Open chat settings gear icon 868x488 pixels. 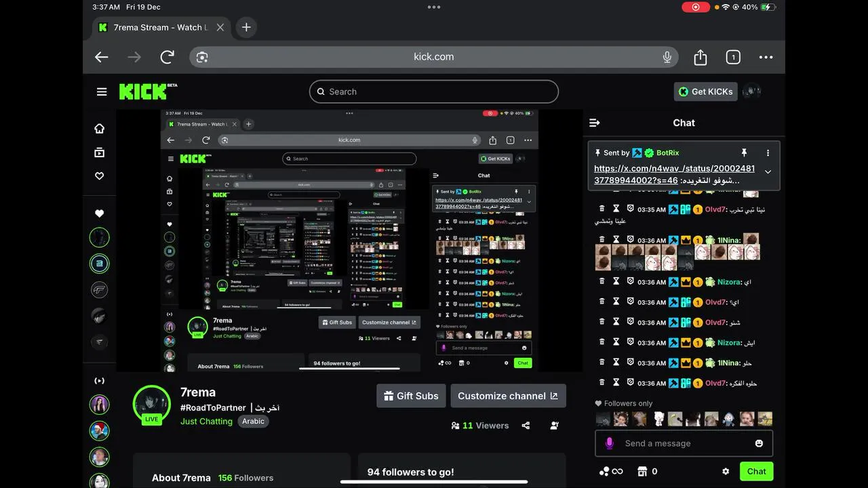[x=726, y=471]
